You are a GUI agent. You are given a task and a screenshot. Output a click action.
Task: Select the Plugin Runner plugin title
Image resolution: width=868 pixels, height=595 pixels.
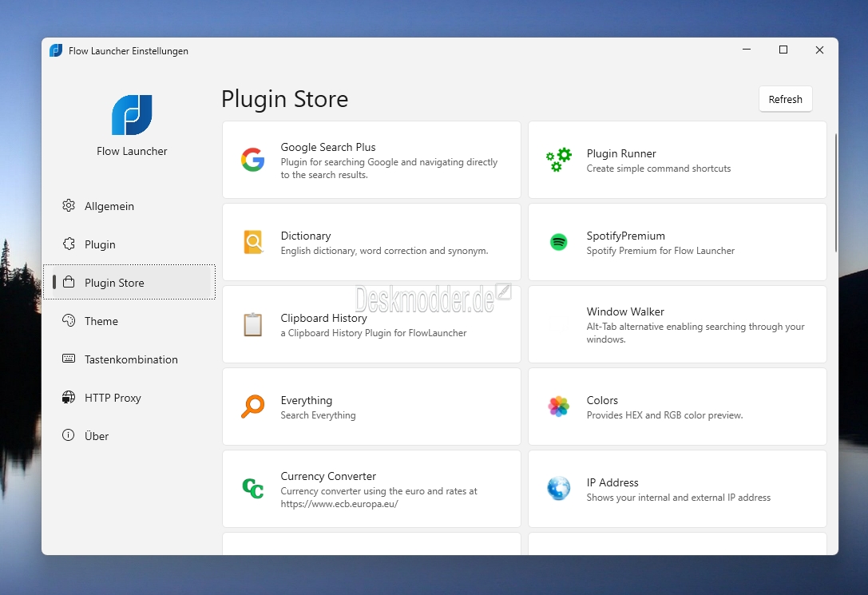pyautogui.click(x=621, y=153)
